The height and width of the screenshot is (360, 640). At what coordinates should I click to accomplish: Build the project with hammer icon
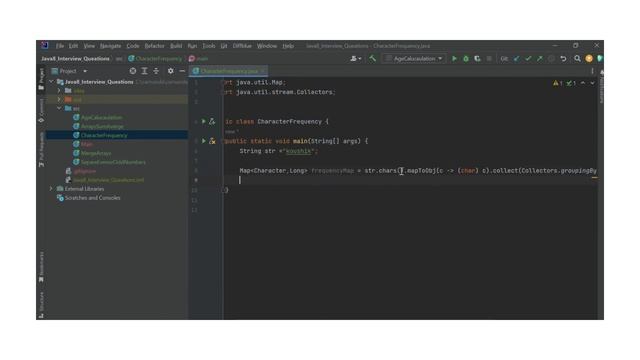372,59
